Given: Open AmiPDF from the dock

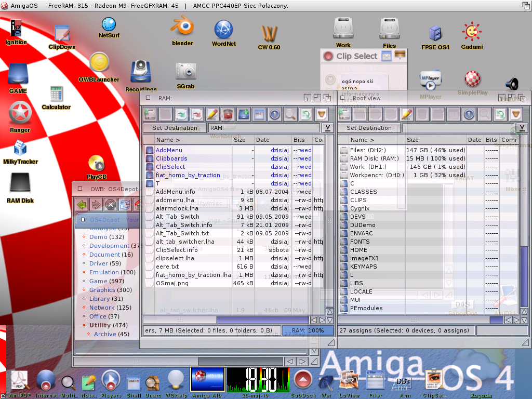Looking at the screenshot, I should (20, 383).
